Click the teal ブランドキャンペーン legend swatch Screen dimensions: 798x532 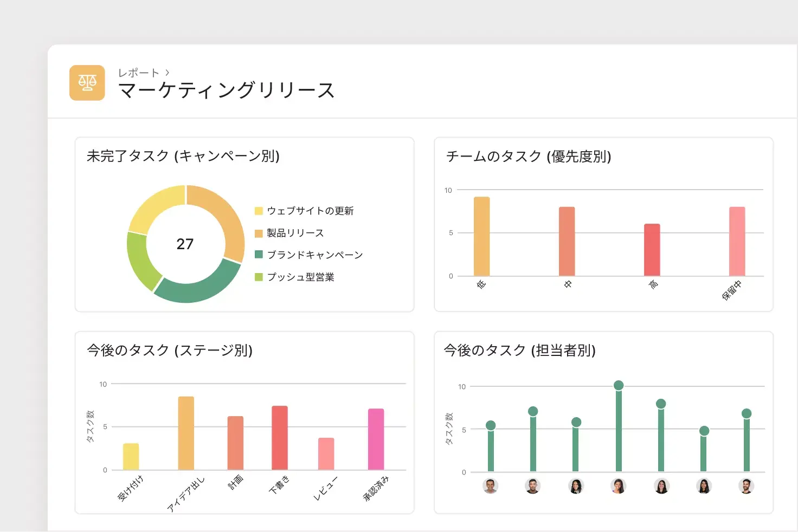pyautogui.click(x=258, y=255)
